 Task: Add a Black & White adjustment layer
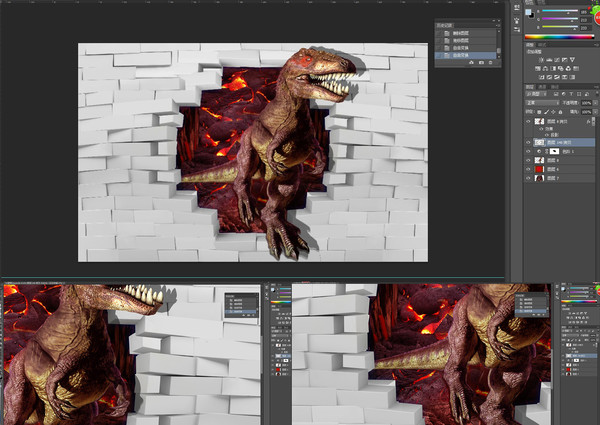[553, 68]
